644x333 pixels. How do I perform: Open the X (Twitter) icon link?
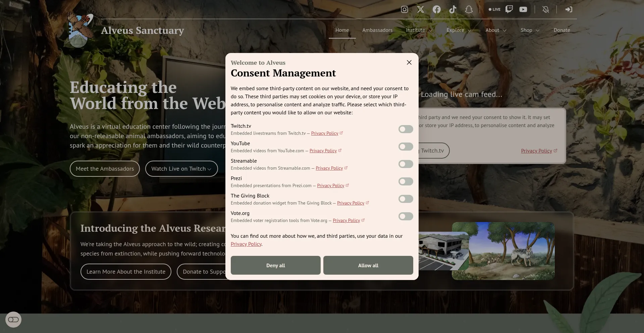[421, 9]
